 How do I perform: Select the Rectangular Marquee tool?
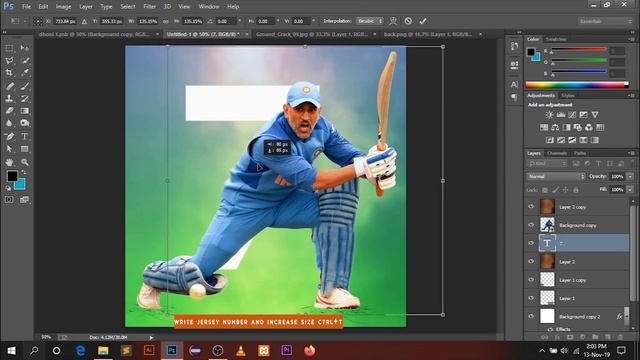tap(9, 48)
